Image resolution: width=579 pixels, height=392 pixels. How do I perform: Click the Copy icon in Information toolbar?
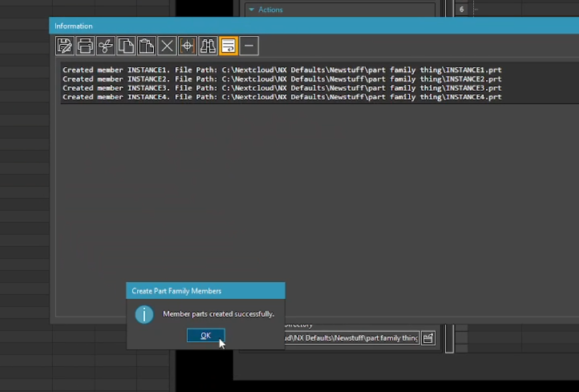(x=126, y=45)
